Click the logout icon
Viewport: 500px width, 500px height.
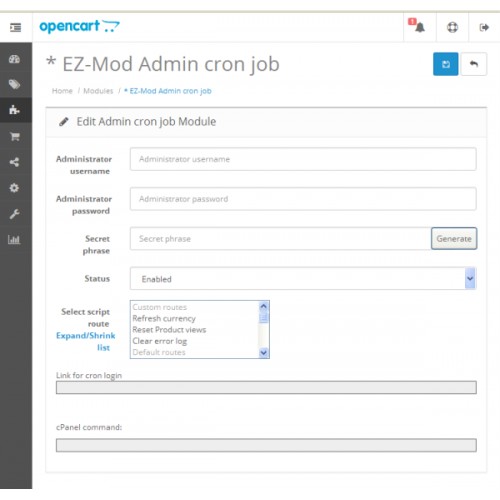point(484,27)
